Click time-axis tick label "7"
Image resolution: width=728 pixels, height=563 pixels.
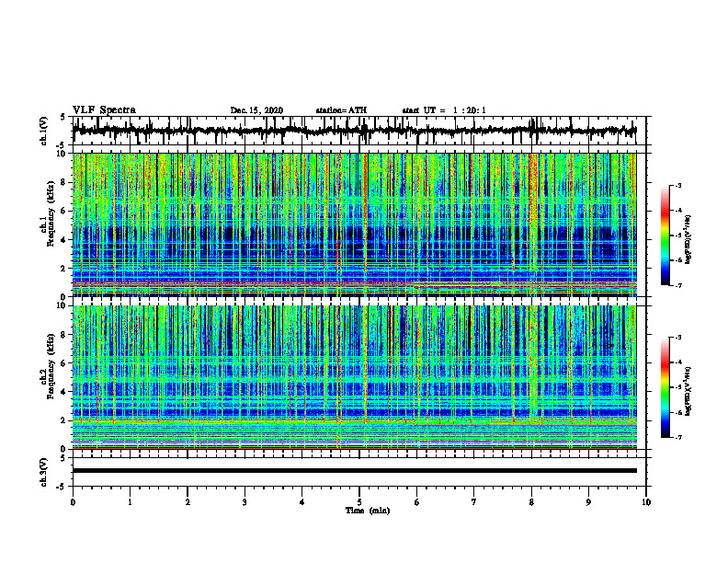coord(474,502)
